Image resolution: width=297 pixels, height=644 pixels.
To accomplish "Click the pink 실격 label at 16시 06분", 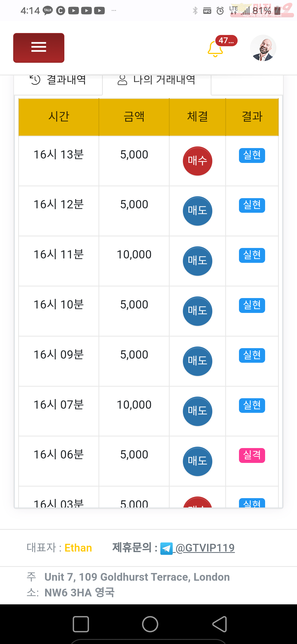I will pos(252,455).
